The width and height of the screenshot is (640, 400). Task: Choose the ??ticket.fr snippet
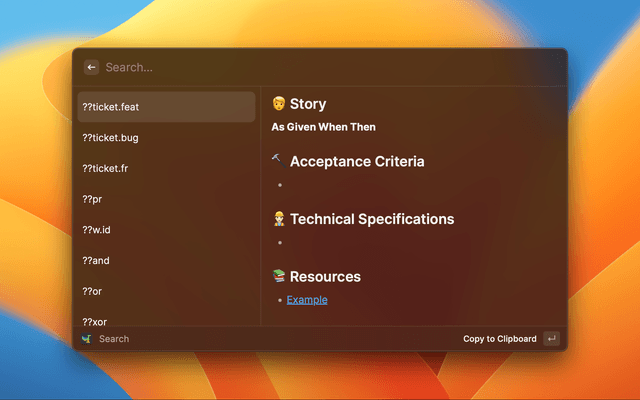(166, 168)
